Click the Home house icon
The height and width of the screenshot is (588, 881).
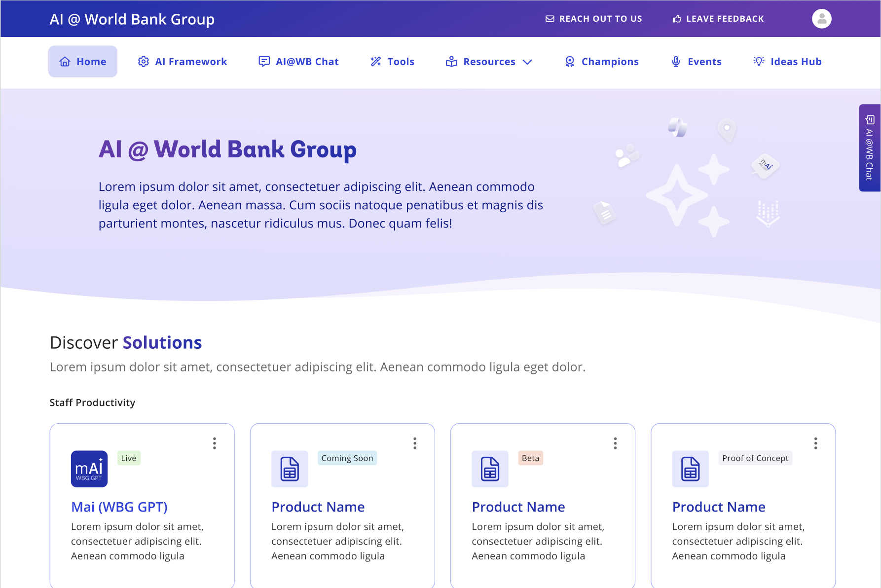65,62
